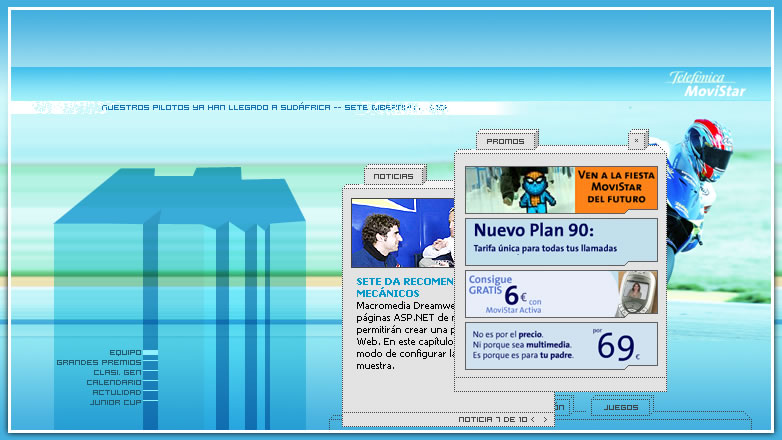The height and width of the screenshot is (440, 782).
Task: Open GRANDES PREMIOS in the left menu
Action: coord(99,362)
